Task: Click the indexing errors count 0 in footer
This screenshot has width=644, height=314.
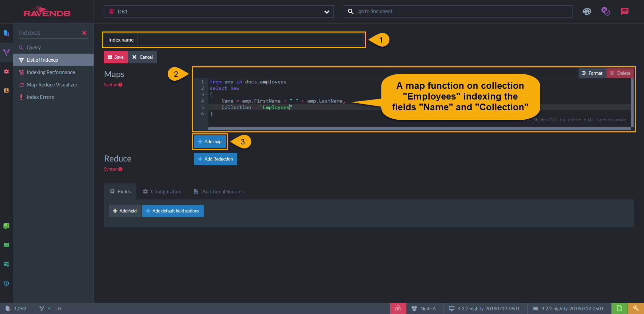Action: [59, 308]
